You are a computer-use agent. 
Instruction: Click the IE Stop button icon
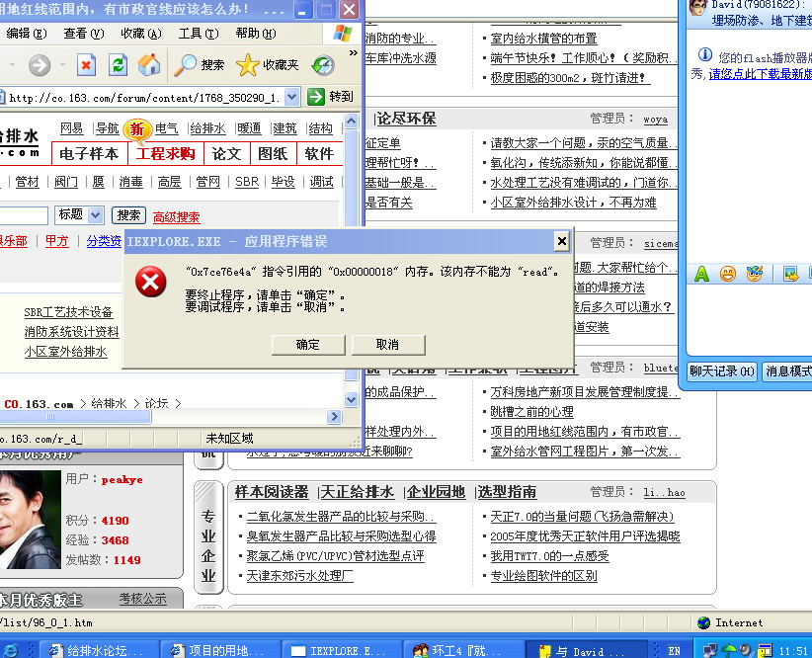pyautogui.click(x=86, y=65)
